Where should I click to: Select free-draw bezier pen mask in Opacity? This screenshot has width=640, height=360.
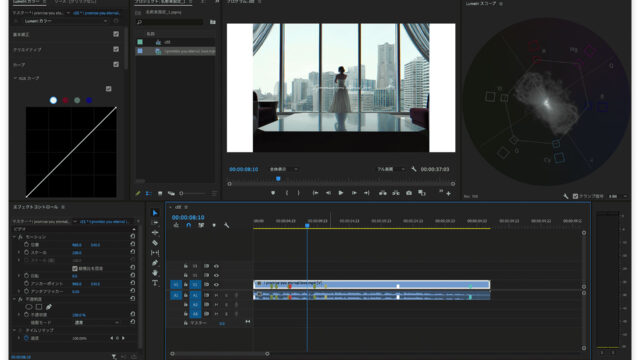49,307
